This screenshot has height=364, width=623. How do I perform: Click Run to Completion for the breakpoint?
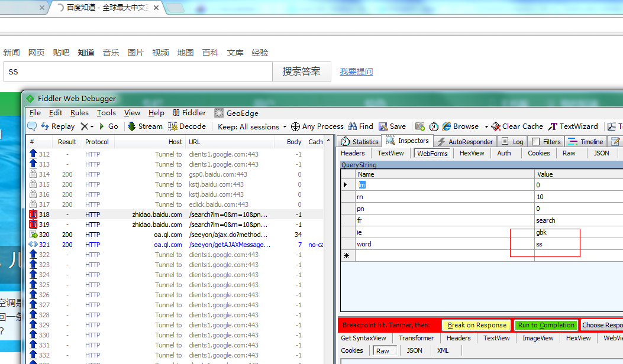(x=545, y=325)
